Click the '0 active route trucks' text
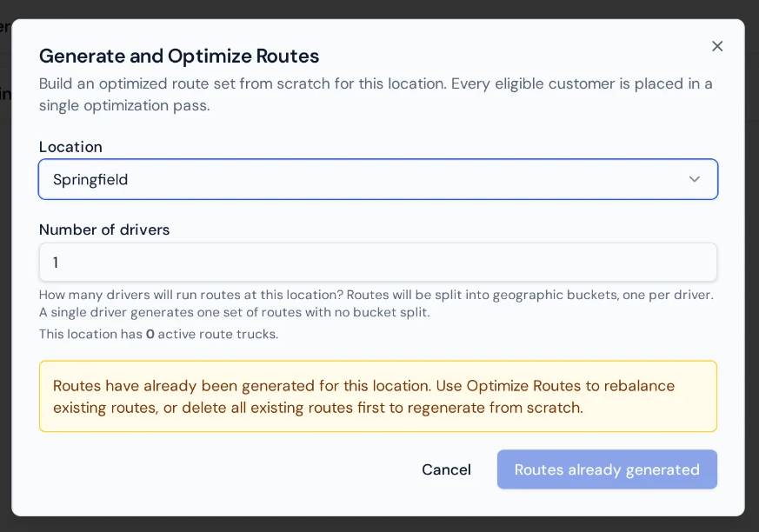Screen dimensions: 759x532 click(212, 334)
